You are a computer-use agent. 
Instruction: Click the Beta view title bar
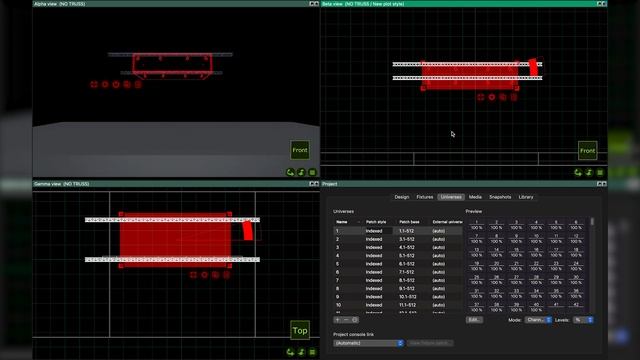464,4
